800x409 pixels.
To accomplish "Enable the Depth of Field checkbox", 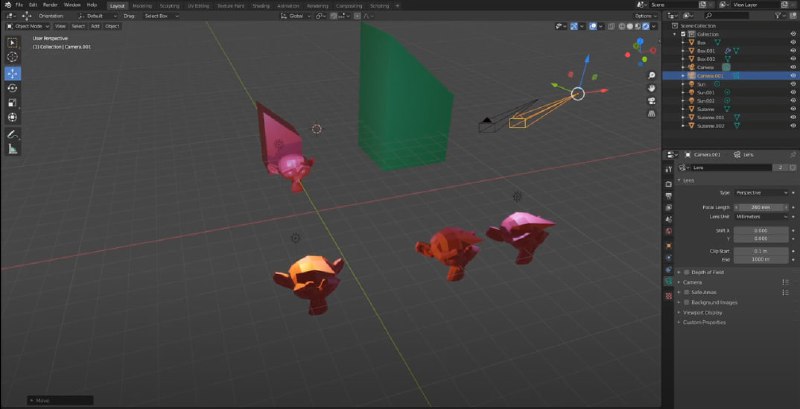I will coord(687,272).
